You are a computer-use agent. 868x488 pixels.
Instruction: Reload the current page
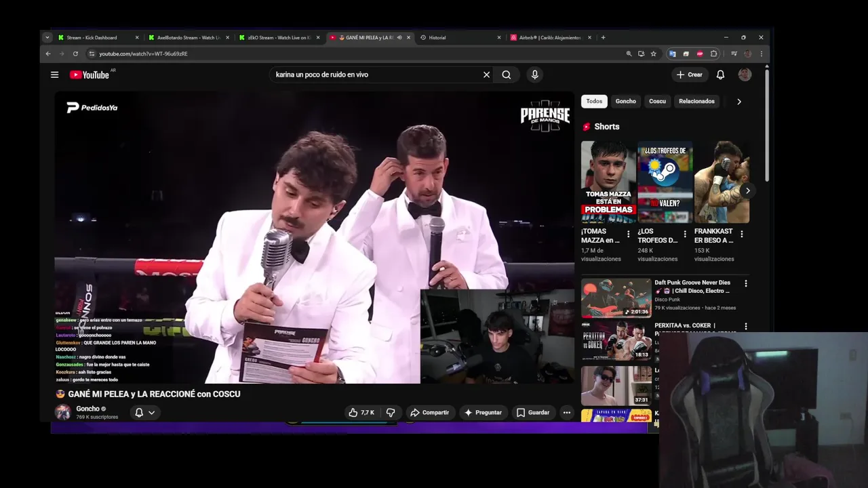(x=75, y=54)
